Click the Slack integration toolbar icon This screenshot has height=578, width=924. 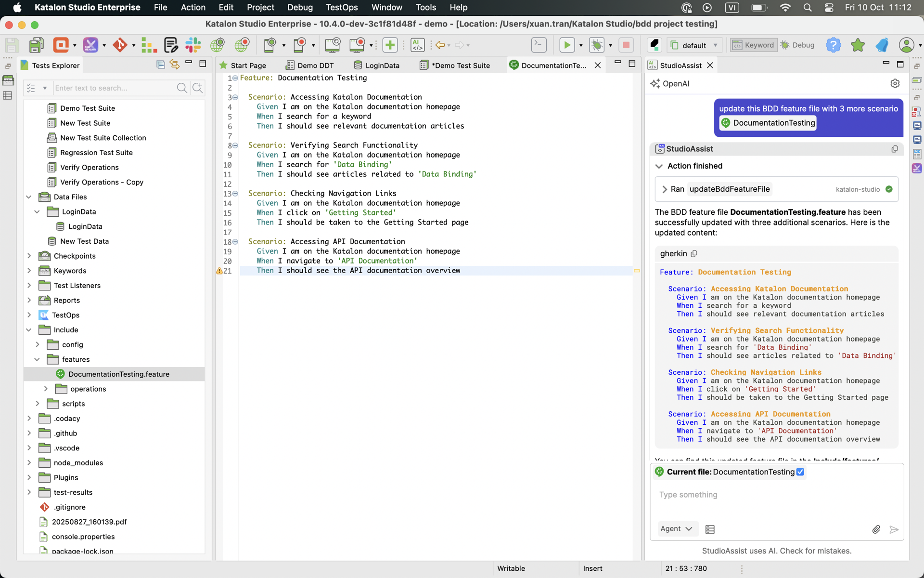[x=193, y=45]
